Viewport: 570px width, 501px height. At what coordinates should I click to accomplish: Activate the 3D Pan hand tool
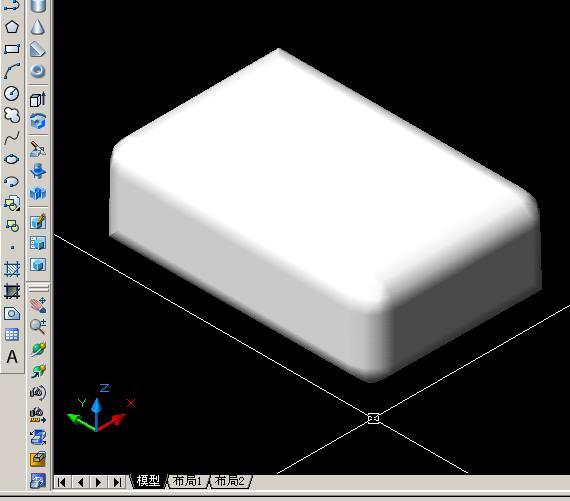point(38,305)
